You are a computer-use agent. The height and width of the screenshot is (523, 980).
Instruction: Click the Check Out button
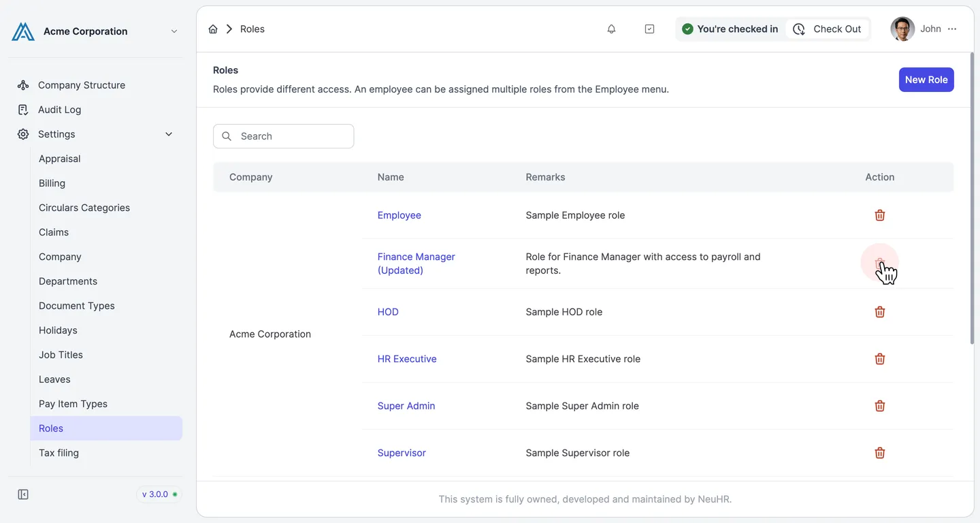point(827,29)
